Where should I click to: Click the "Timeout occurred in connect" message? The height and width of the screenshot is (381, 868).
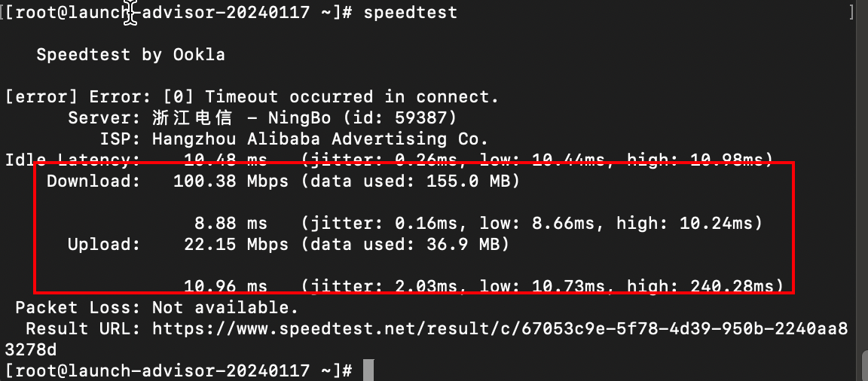point(352,97)
